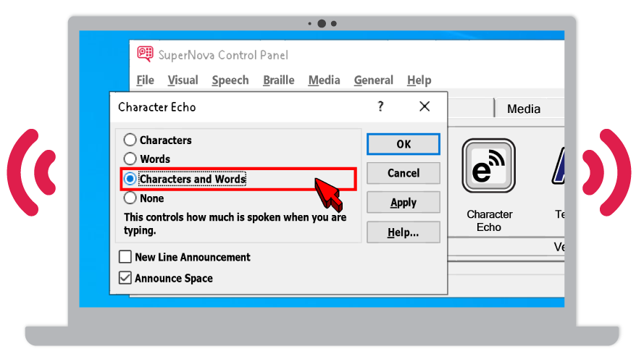Open the General menu
Viewport: 644px width, 362px height.
click(x=373, y=80)
